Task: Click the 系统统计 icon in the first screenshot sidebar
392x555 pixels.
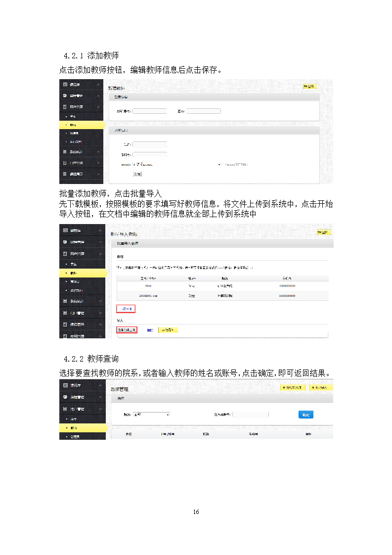Action: pos(65,151)
